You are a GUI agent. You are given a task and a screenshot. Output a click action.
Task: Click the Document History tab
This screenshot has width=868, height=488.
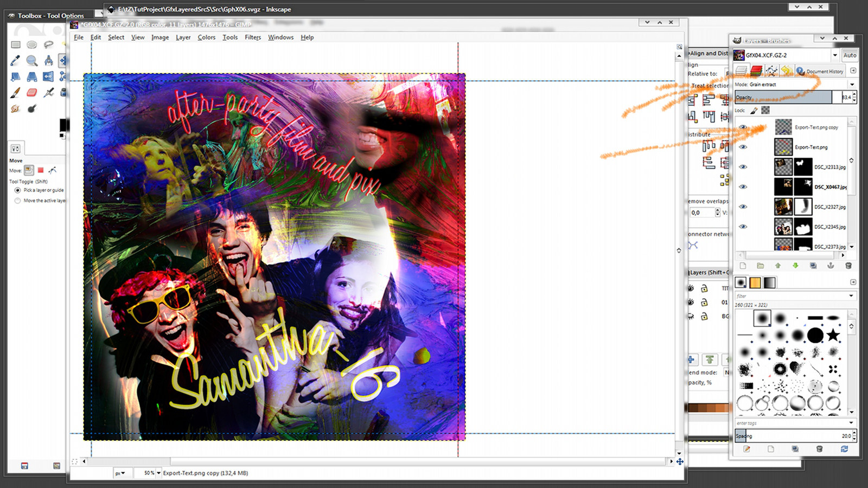pyautogui.click(x=821, y=70)
